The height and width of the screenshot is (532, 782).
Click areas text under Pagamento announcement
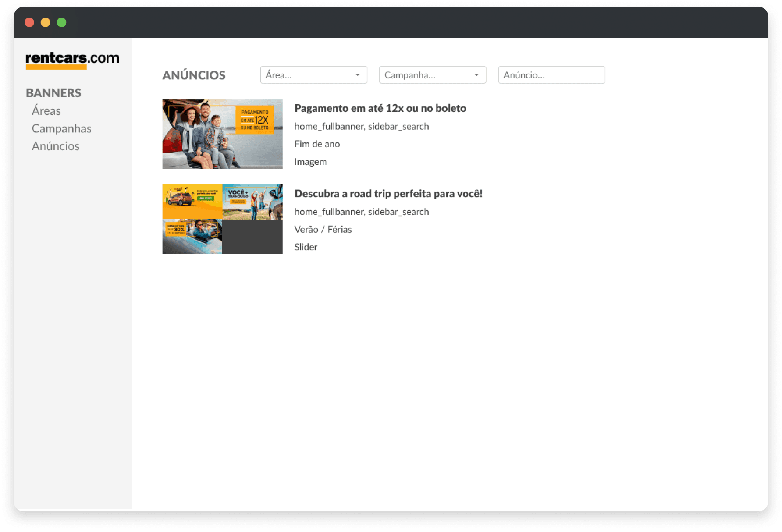[x=362, y=127]
